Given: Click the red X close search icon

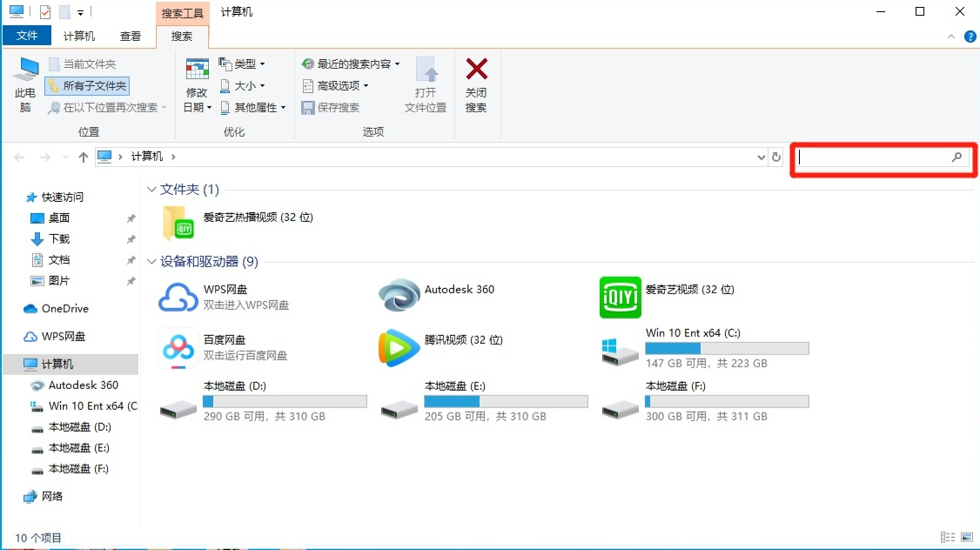Looking at the screenshot, I should [476, 70].
